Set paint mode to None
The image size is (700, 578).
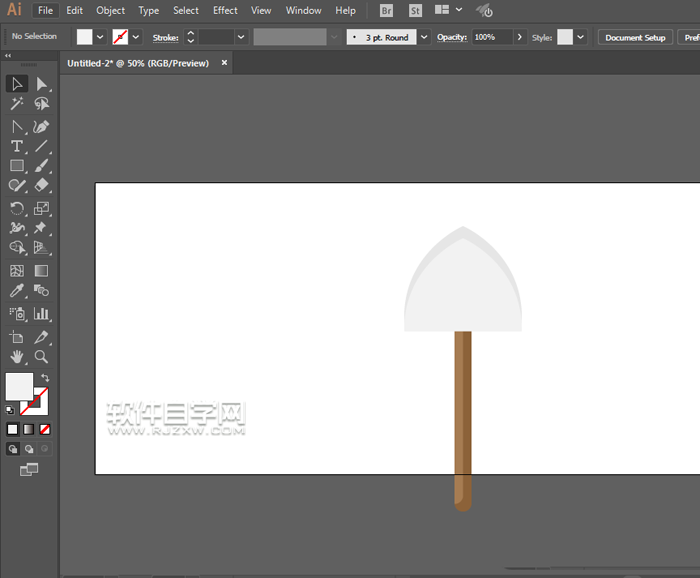coord(45,429)
